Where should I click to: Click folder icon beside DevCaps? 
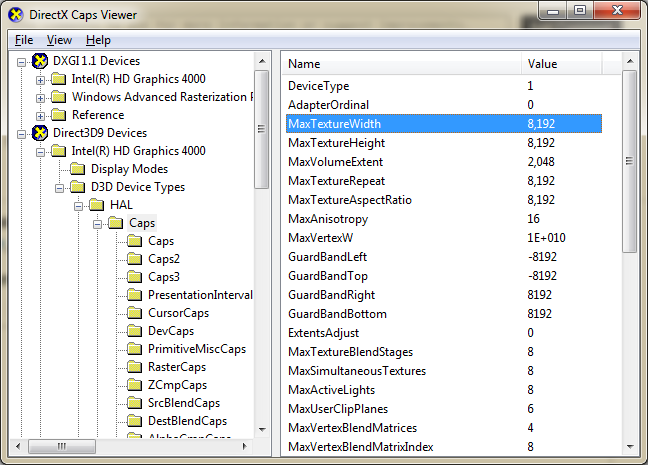click(135, 331)
